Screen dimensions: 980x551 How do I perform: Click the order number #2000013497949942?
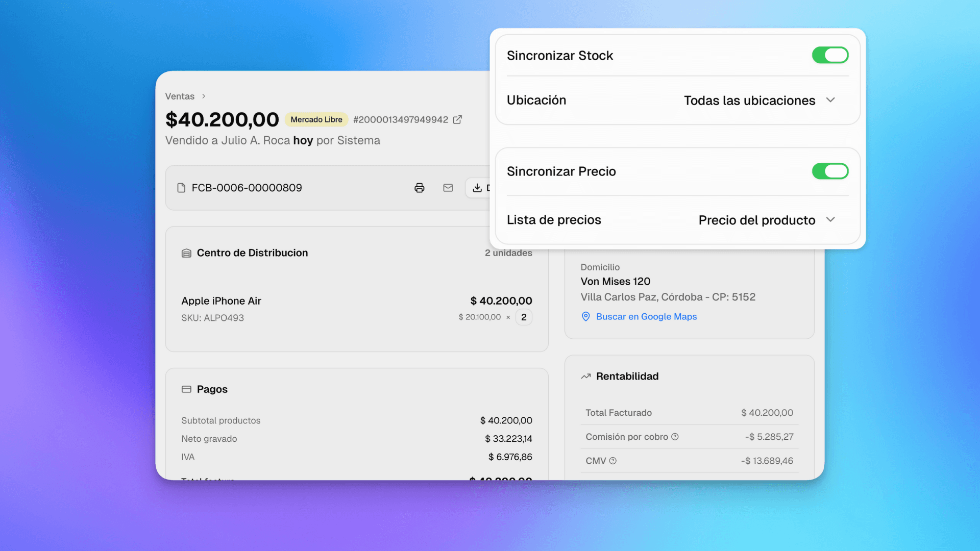point(401,119)
